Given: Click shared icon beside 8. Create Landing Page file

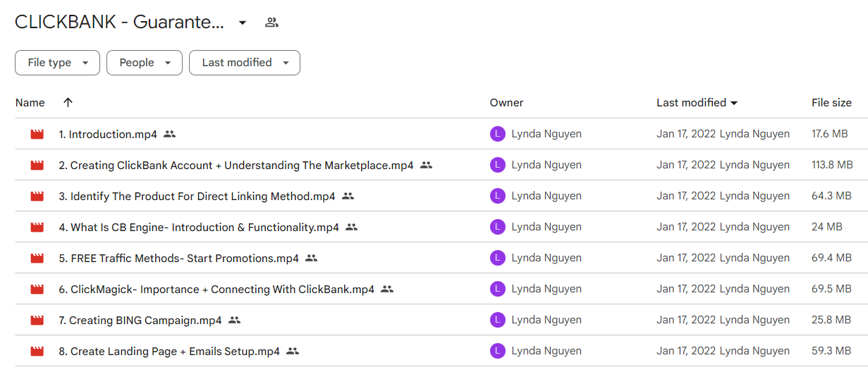Looking at the screenshot, I should pos(293,351).
